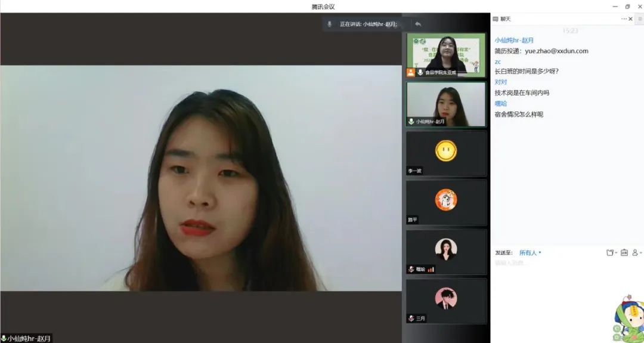Screen dimensions: 644x343
Task: Click sender name 小仙炖hr-赵月 in chat
Action: click(514, 40)
